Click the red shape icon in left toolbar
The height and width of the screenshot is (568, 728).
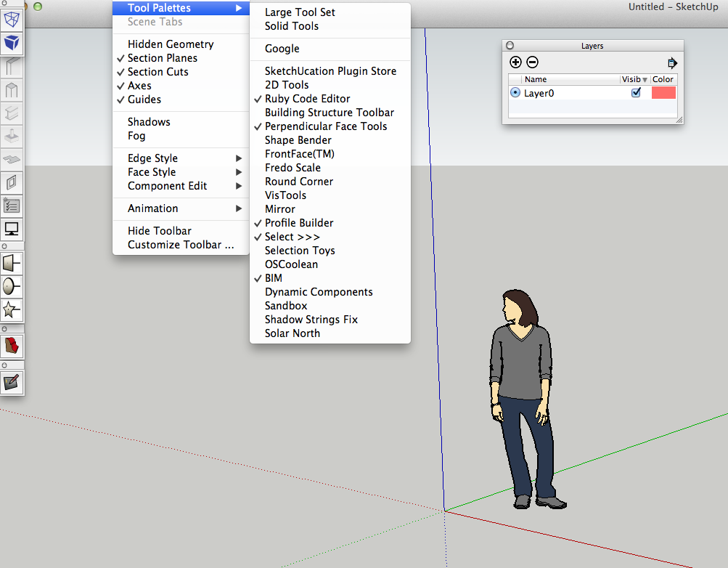(x=12, y=344)
